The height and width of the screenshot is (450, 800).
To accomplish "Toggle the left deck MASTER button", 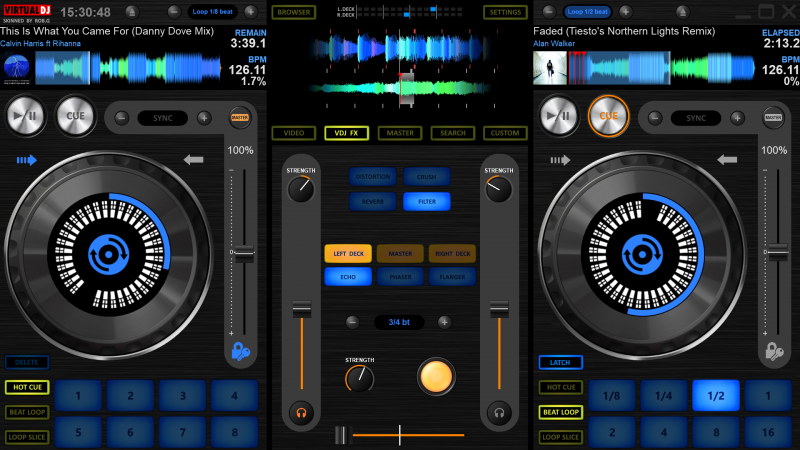I will click(239, 118).
